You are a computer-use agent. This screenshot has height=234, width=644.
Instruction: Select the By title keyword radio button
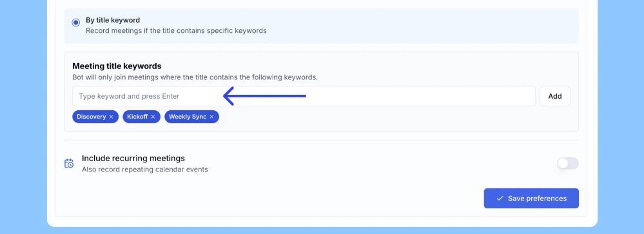click(x=75, y=23)
